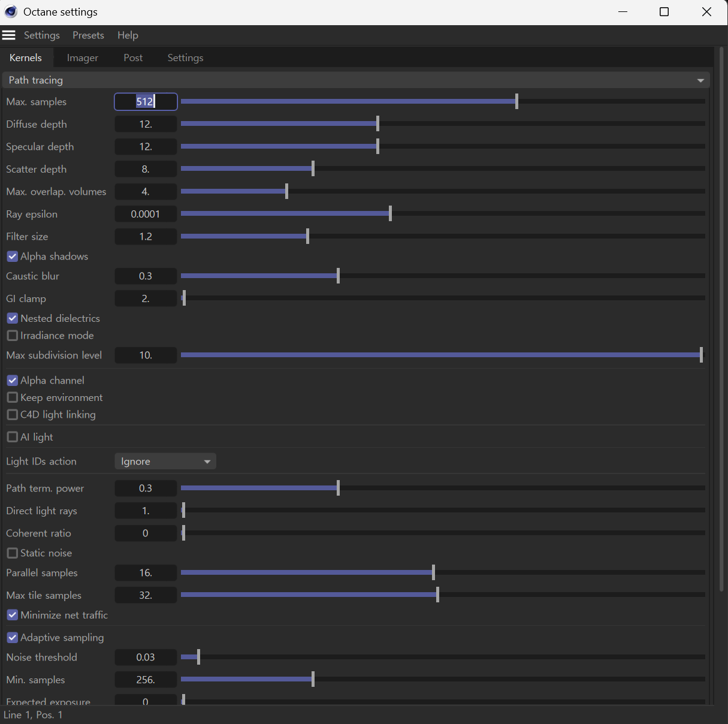Click the Ray epsilon slider handle
The width and height of the screenshot is (728, 724).
coord(390,213)
